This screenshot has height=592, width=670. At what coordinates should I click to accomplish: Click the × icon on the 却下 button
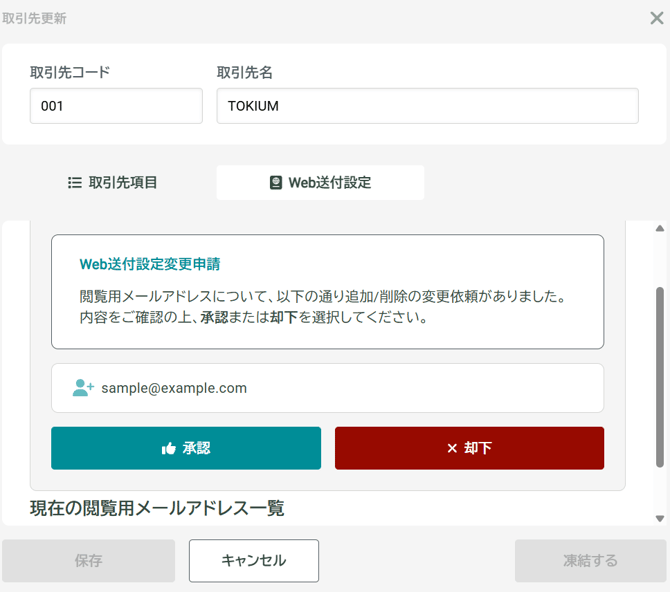pyautogui.click(x=452, y=449)
